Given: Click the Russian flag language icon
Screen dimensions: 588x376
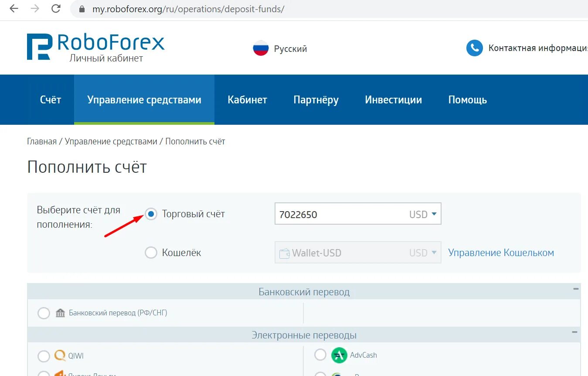Looking at the screenshot, I should 261,48.
